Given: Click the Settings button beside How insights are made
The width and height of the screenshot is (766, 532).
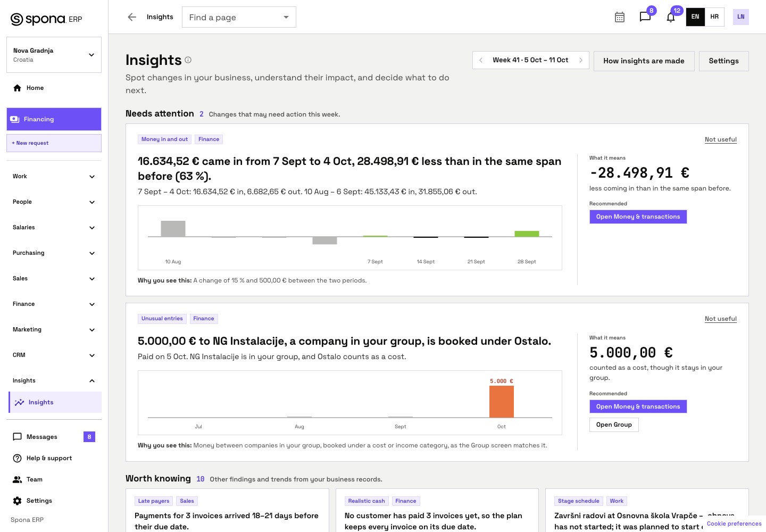Looking at the screenshot, I should [x=723, y=61].
